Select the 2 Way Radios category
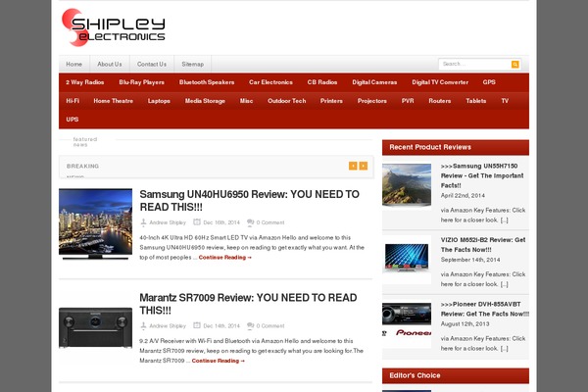 pyautogui.click(x=84, y=82)
